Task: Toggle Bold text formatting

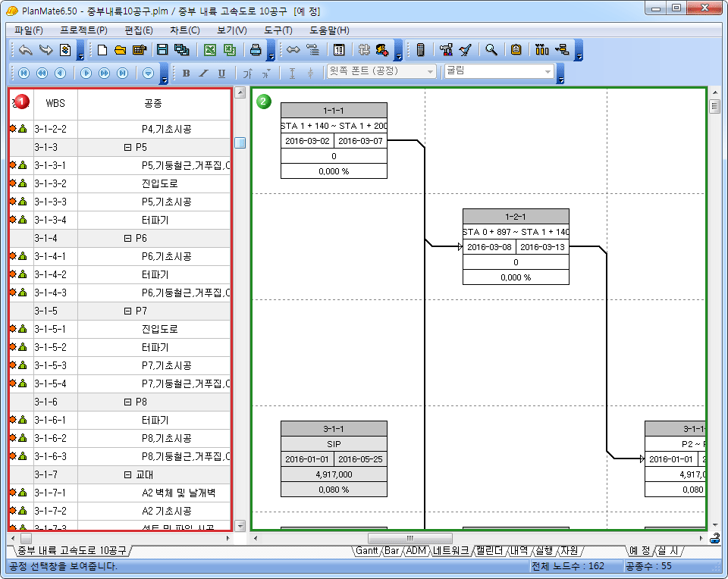Action: tap(186, 74)
